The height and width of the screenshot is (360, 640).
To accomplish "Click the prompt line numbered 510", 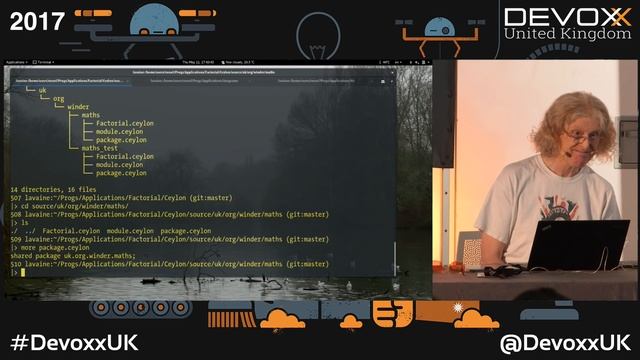I will (169, 264).
